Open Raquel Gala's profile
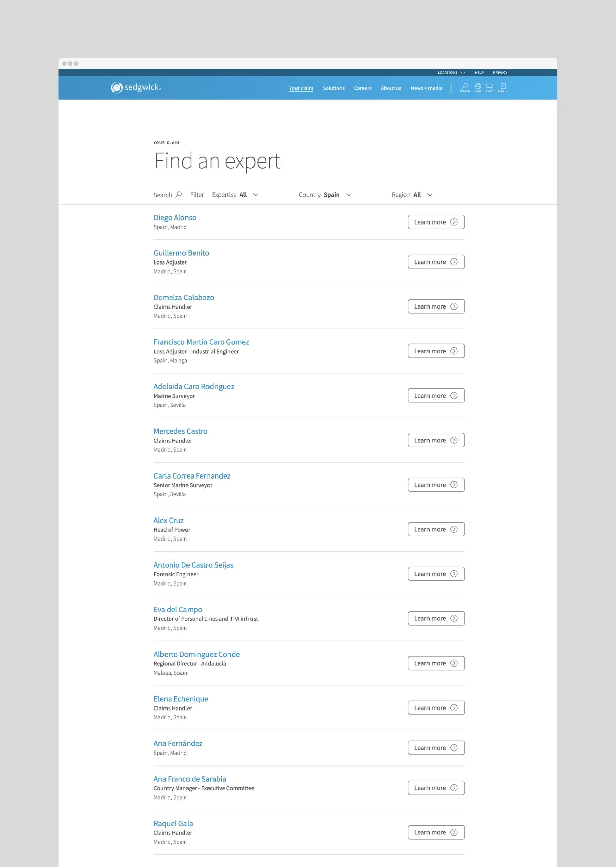 [173, 823]
